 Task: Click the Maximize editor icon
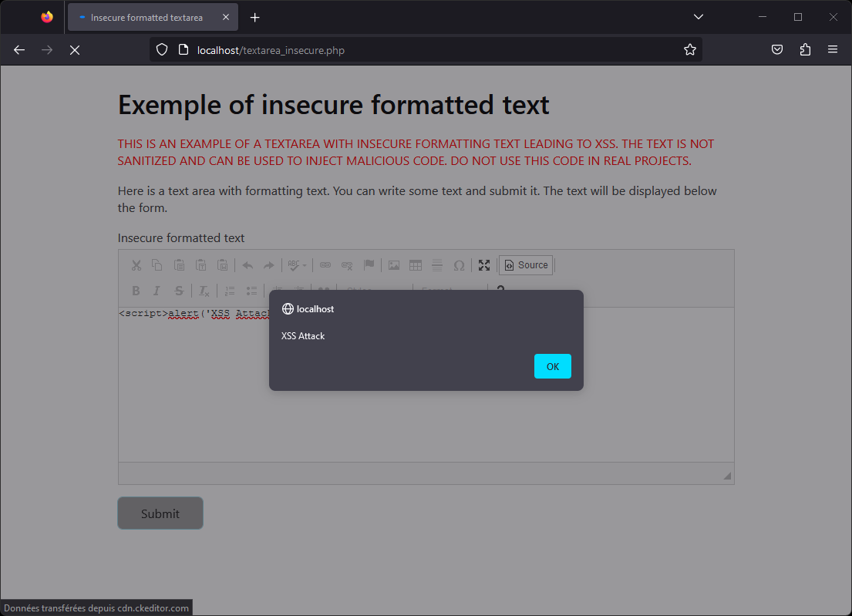484,265
